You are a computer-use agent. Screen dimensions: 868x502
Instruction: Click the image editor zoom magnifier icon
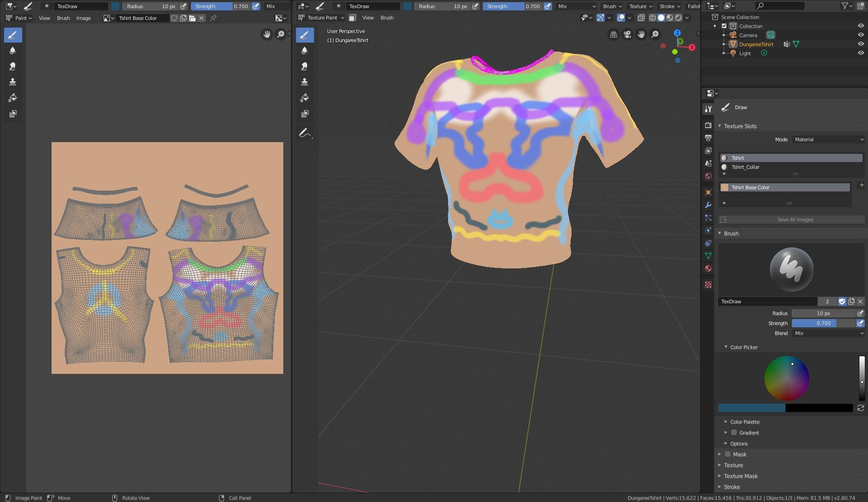coord(281,34)
